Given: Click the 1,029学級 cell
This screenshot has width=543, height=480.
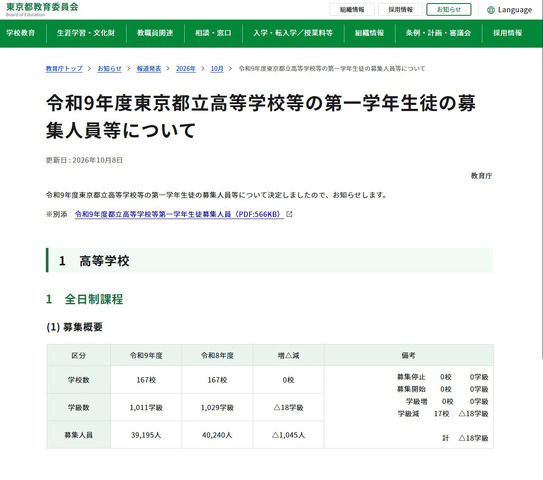Looking at the screenshot, I should coord(217,408).
